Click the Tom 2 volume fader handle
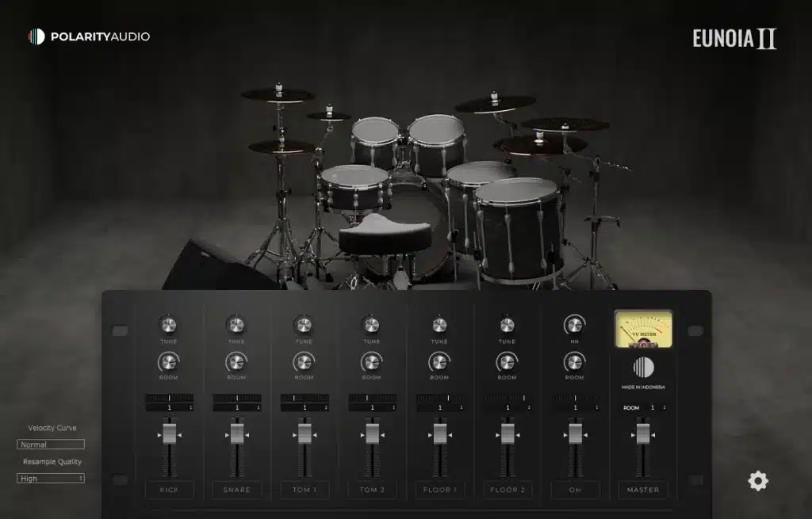 (371, 435)
